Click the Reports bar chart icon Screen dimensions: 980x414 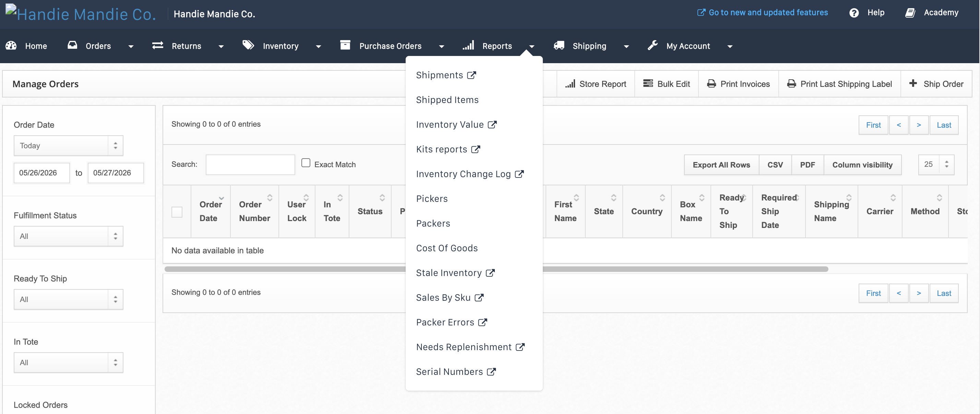[x=468, y=45]
